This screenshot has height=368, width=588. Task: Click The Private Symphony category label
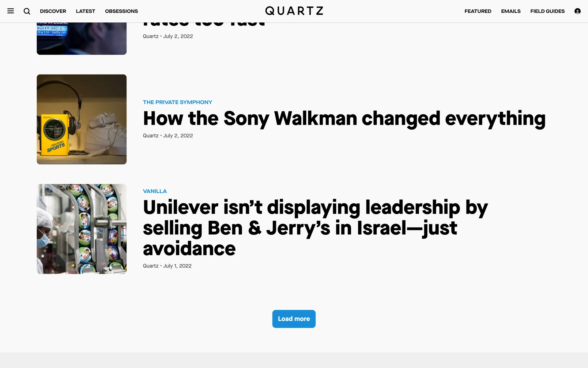[177, 102]
